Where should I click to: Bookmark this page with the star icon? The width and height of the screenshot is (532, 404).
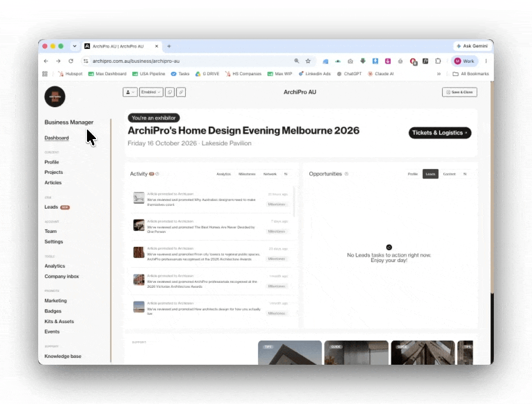pyautogui.click(x=308, y=61)
